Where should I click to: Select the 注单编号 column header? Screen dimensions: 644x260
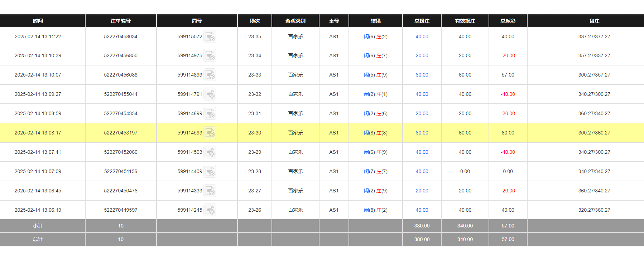(120, 21)
